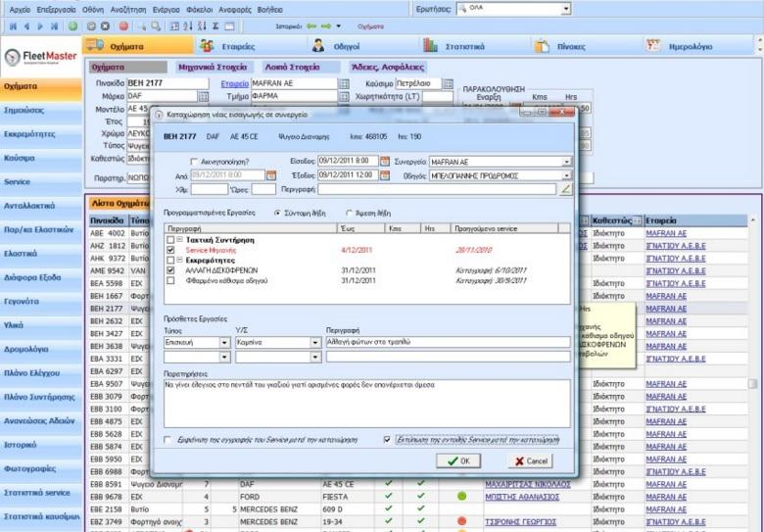The width and height of the screenshot is (764, 532).
Task: Click the driver icon beside Οδηγοί
Action: pos(318,46)
